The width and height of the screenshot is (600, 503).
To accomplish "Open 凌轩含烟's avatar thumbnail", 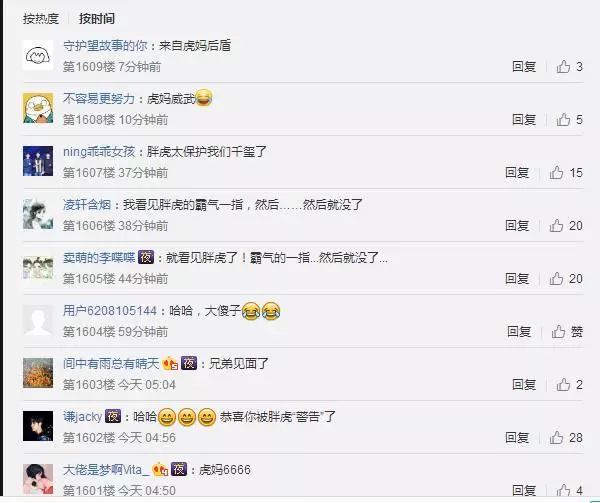I will pos(38,214).
